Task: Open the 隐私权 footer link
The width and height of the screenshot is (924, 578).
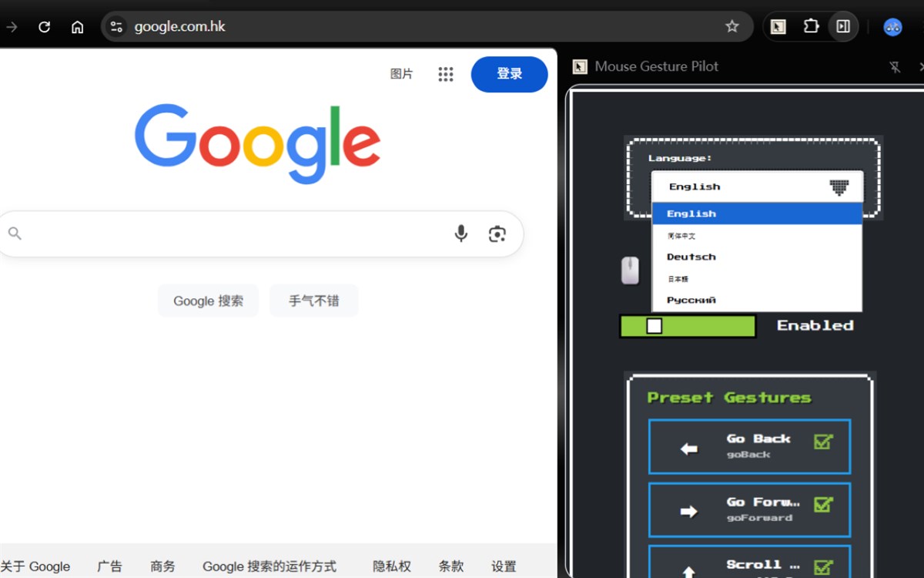Action: [x=392, y=566]
